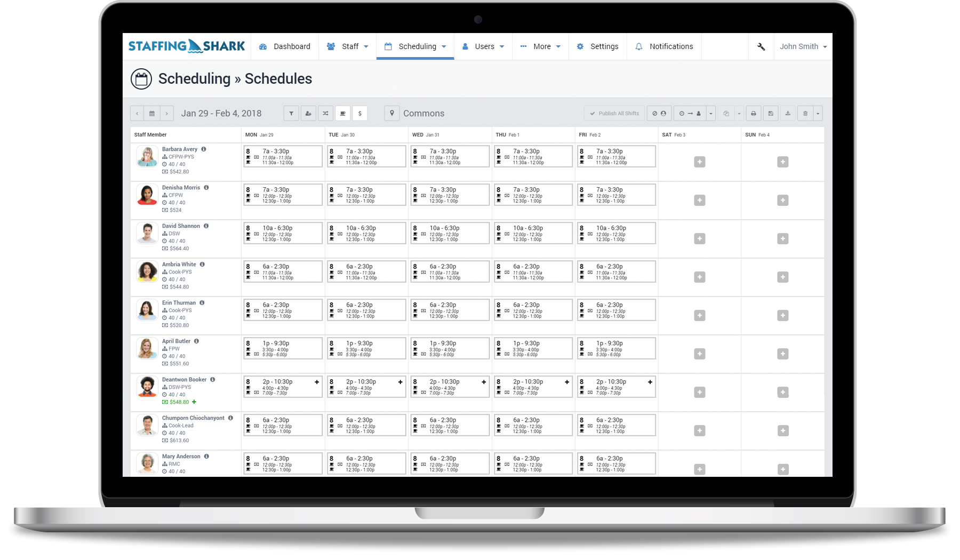Toggle the dollar sign wages display
The width and height of the screenshot is (960, 560).
[360, 114]
